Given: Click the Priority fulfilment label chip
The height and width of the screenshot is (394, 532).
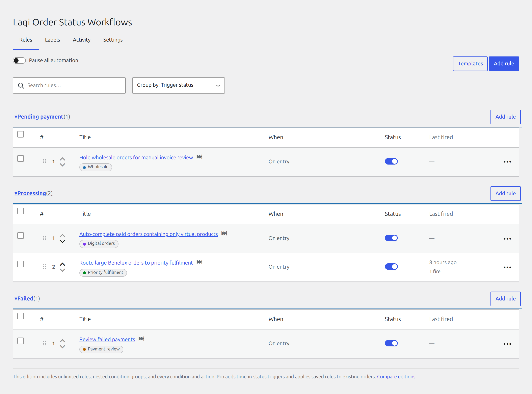Looking at the screenshot, I should (x=103, y=272).
